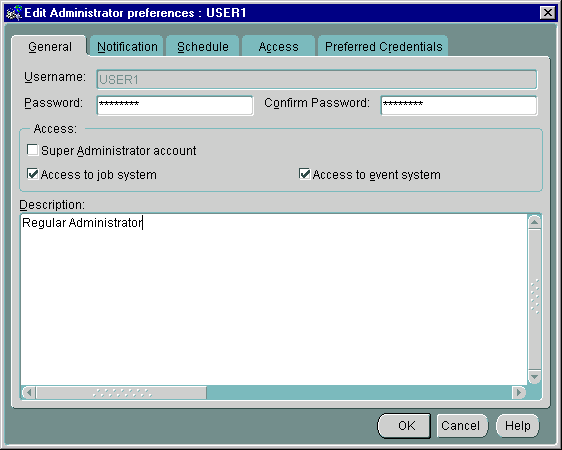This screenshot has width=562, height=450.
Task: Open the Schedule tab
Action: point(203,47)
